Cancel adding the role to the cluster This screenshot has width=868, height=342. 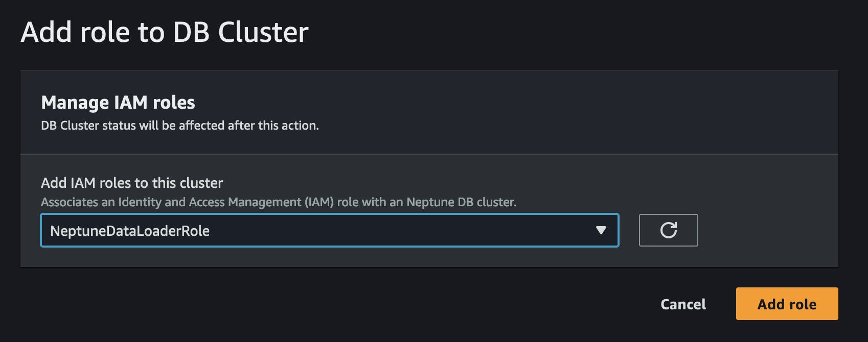(683, 304)
